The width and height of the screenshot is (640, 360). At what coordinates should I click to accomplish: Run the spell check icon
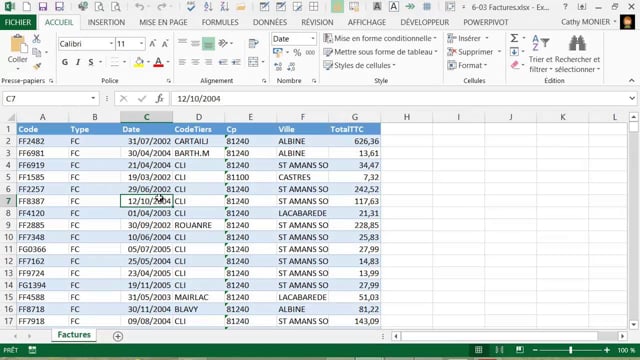click(x=191, y=6)
